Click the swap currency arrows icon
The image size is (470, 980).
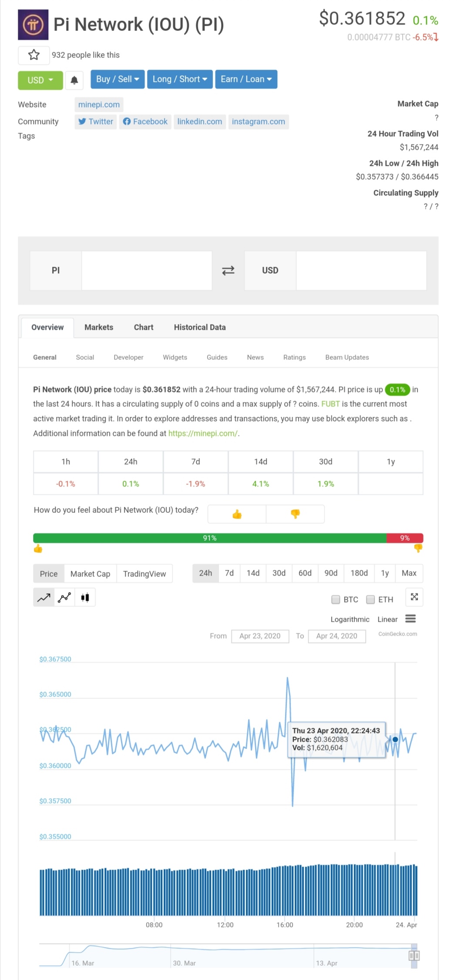coord(228,271)
